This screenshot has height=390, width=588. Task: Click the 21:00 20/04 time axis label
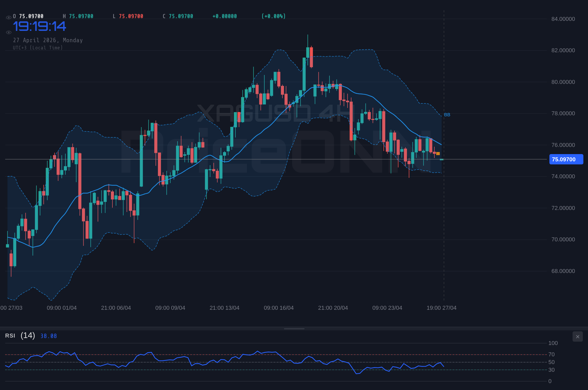[333, 308]
